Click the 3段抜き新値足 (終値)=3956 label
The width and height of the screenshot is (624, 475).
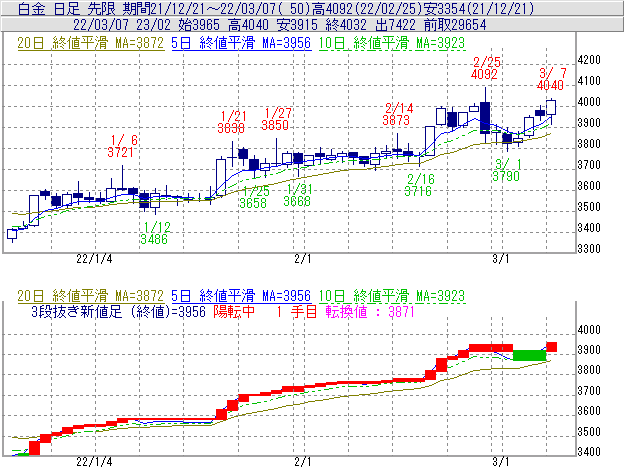118,312
